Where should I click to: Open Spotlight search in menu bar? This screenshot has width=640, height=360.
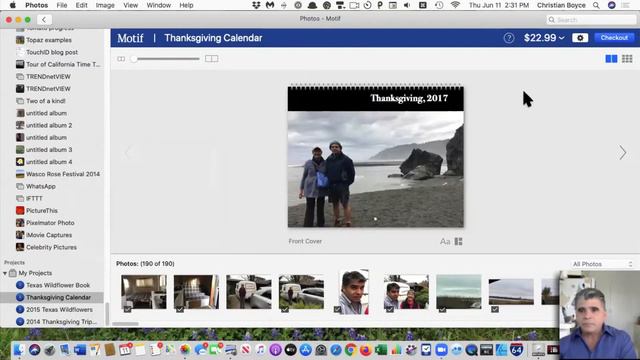pos(596,5)
